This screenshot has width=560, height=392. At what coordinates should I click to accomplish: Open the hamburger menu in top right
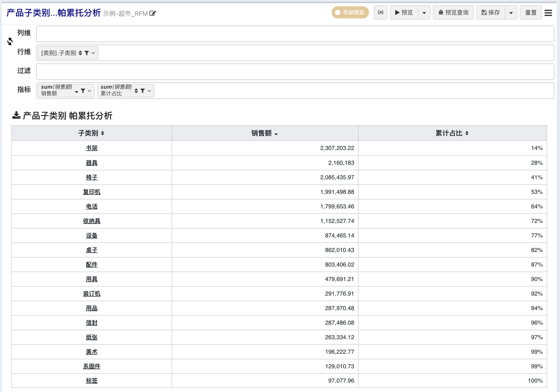pos(548,13)
